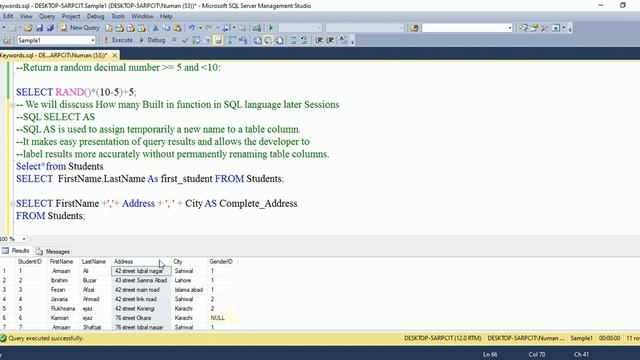Collapse the SELECT FirstName code outline block
Viewport: 640px width, 360px height.
pos(12,203)
